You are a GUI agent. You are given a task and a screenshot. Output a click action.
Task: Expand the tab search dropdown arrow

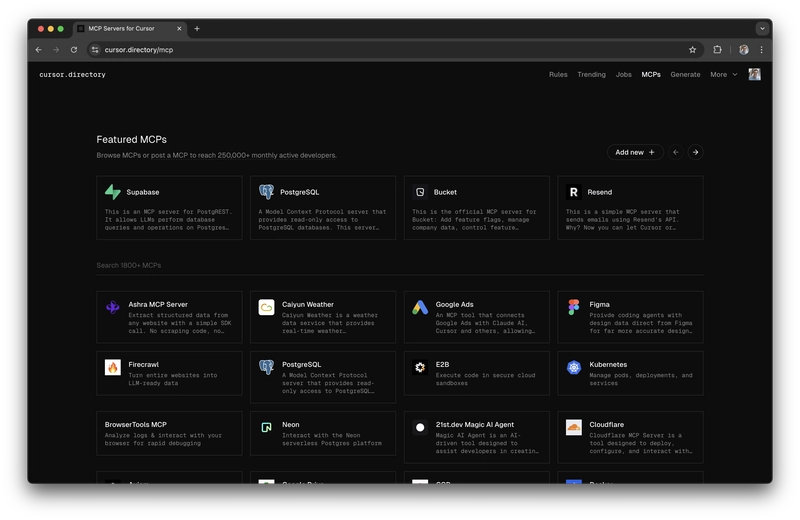coord(762,29)
